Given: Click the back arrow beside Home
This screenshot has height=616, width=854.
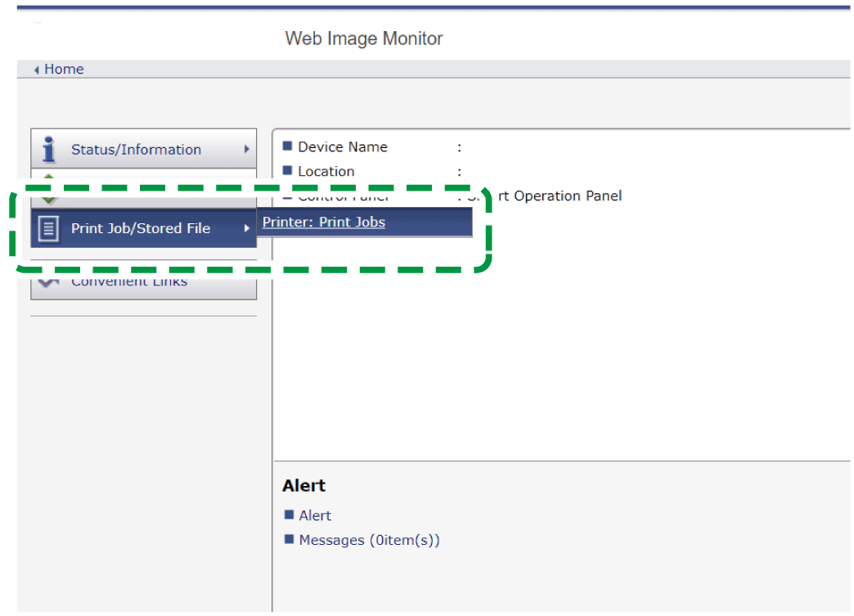Looking at the screenshot, I should coord(34,69).
